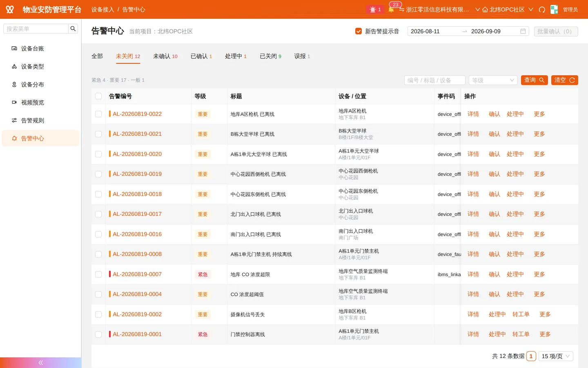Switch to the 未确认 tab

point(165,56)
